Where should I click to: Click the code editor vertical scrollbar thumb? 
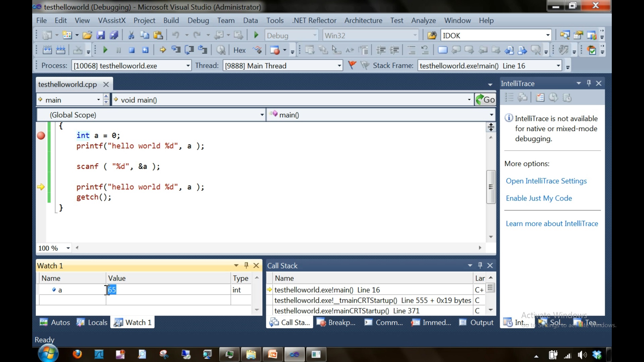tap(491, 187)
